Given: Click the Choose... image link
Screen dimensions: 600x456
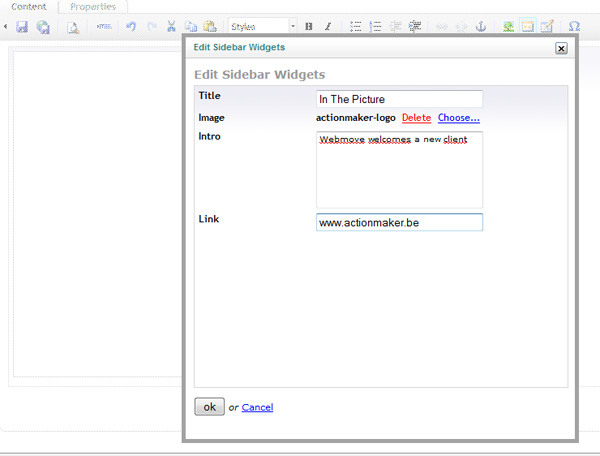Looking at the screenshot, I should coord(458,118).
